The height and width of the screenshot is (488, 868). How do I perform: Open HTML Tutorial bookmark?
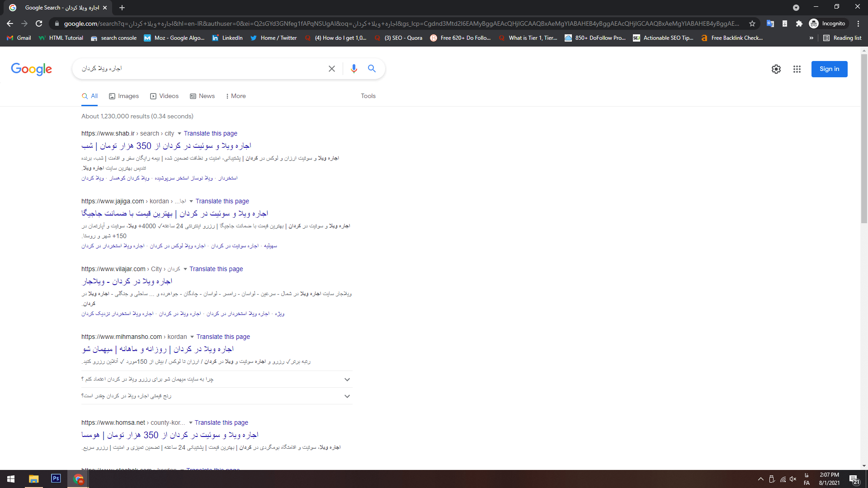point(61,38)
